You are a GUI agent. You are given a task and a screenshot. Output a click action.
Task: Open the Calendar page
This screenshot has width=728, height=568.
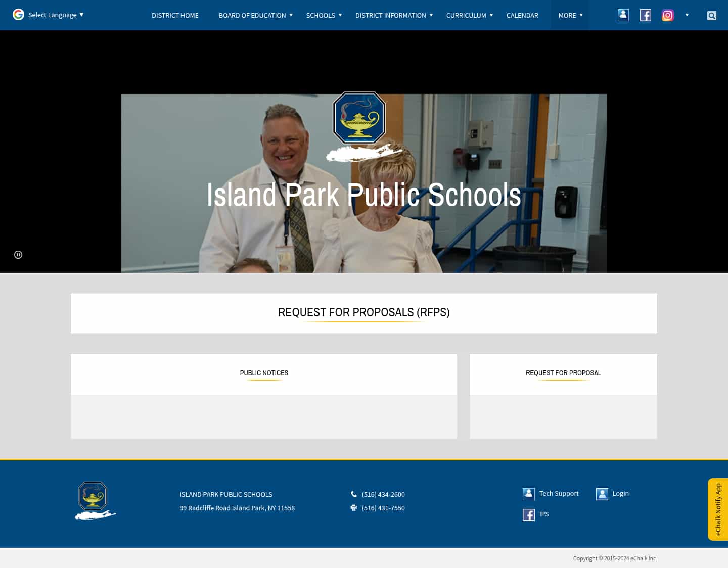[522, 16]
